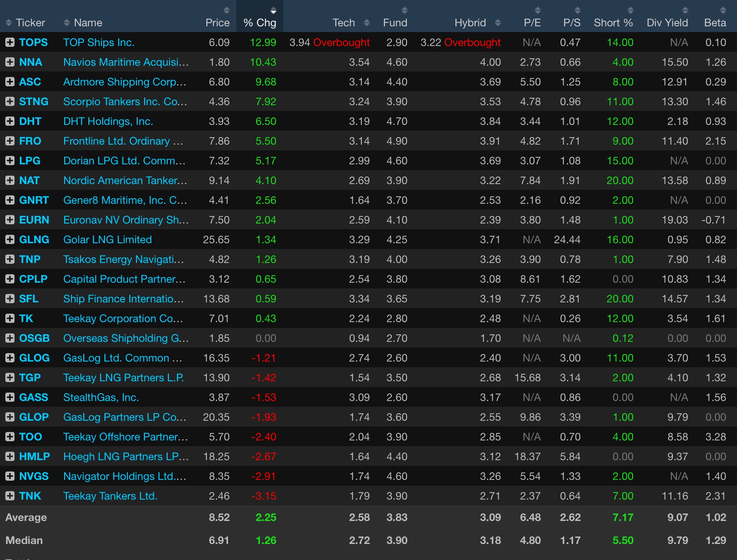Image resolution: width=737 pixels, height=560 pixels.
Task: Click plus icon beside GLOP
Action: (x=10, y=417)
